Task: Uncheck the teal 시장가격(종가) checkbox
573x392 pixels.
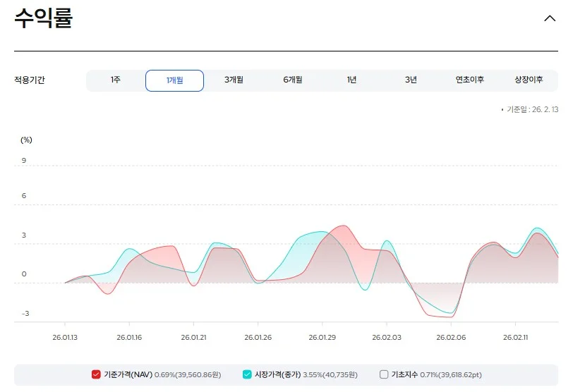Action: pyautogui.click(x=247, y=374)
